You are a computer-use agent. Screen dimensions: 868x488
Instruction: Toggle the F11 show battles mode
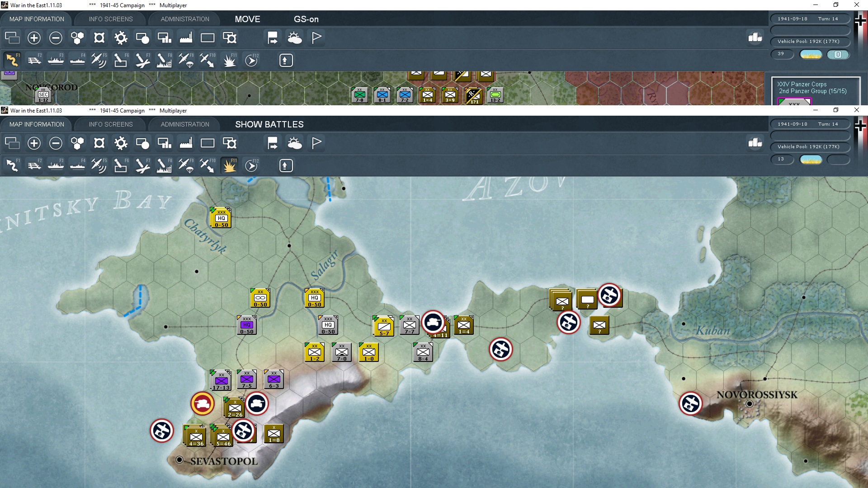(229, 165)
